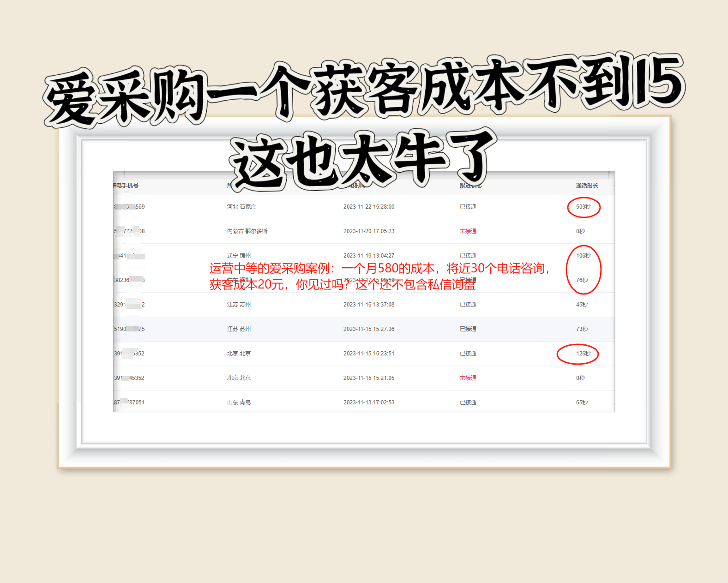Click the 65秒 call duration
Image resolution: width=728 pixels, height=583 pixels.
pos(582,403)
